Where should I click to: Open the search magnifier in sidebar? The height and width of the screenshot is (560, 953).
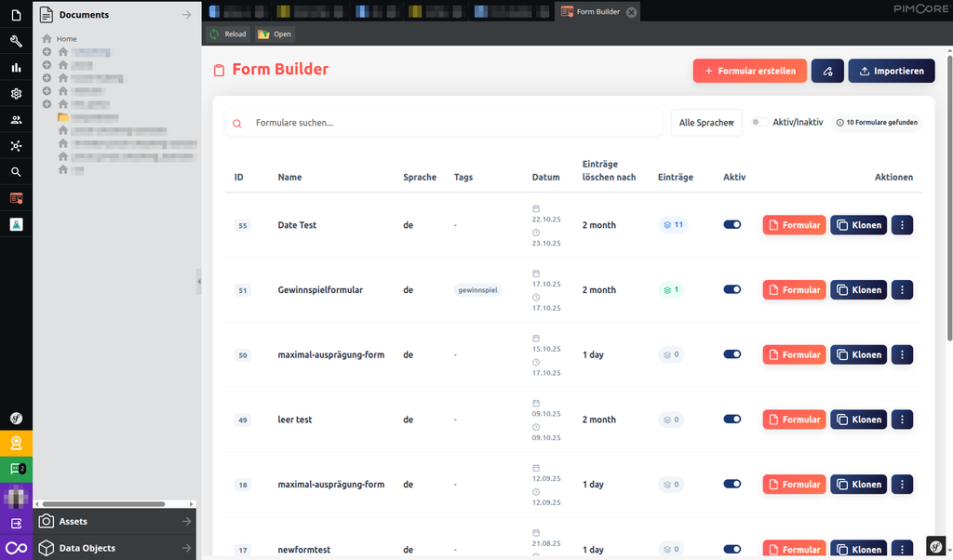pyautogui.click(x=17, y=172)
